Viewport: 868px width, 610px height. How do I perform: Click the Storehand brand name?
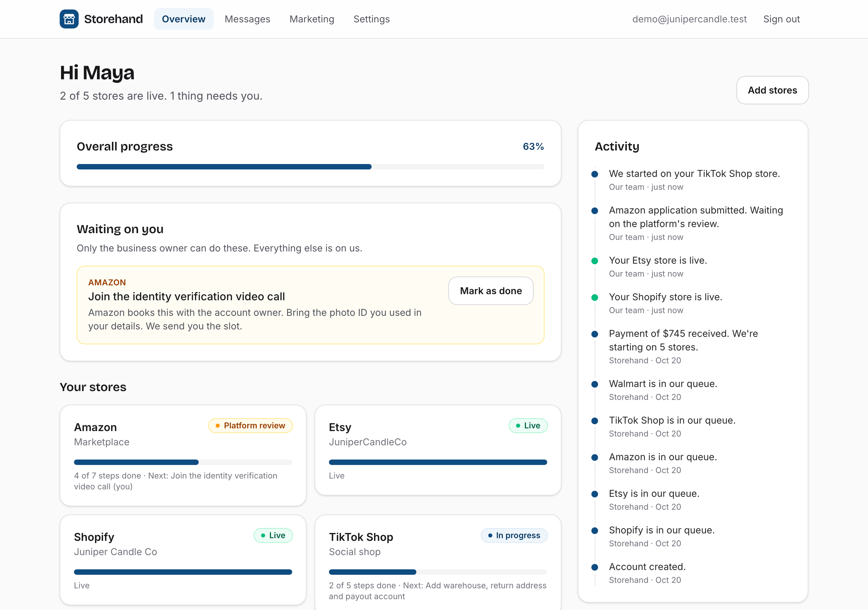tap(113, 19)
